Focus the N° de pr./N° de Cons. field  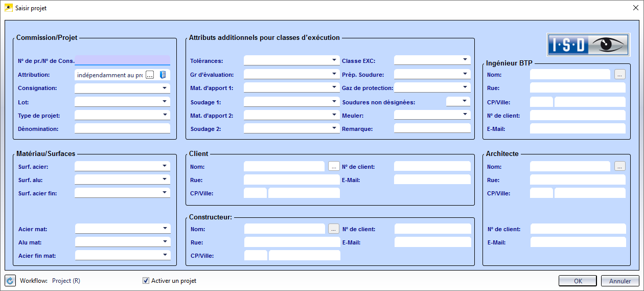coord(122,60)
